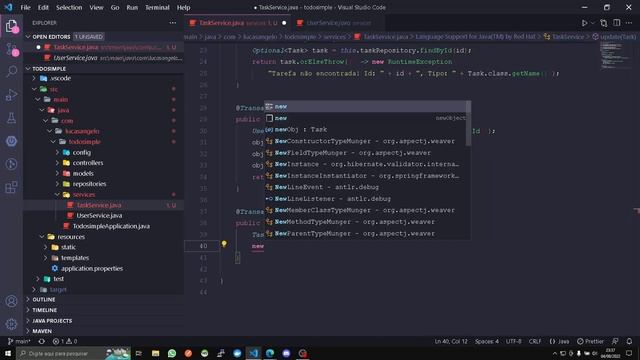
Task: Change line ending via CRLF status
Action: click(535, 341)
